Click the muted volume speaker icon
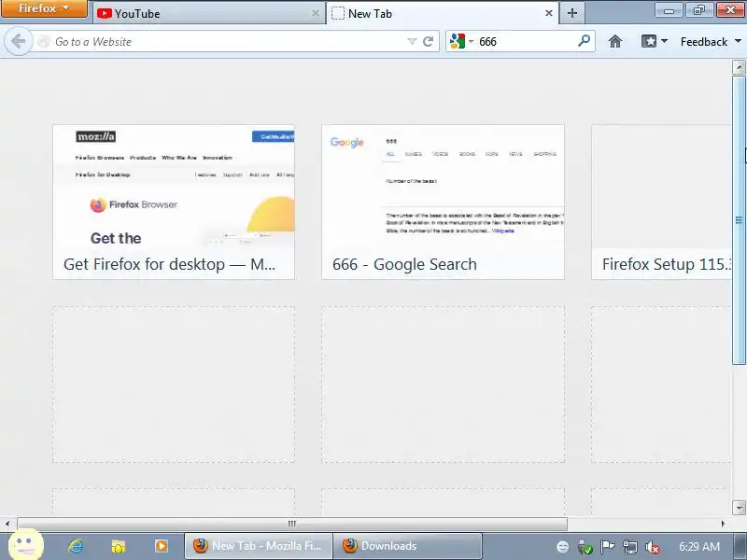This screenshot has height=560, width=747. (652, 547)
